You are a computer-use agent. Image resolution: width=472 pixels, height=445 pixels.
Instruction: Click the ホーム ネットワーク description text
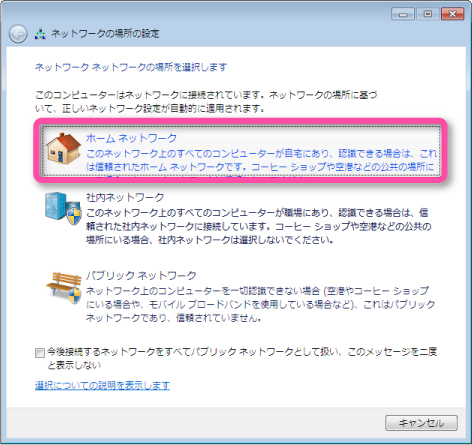point(261,160)
